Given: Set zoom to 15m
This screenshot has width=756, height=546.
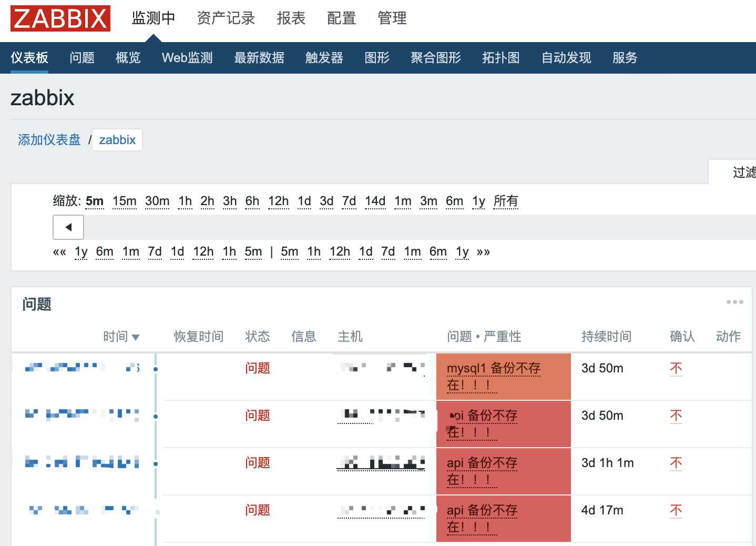Looking at the screenshot, I should pyautogui.click(x=125, y=201).
